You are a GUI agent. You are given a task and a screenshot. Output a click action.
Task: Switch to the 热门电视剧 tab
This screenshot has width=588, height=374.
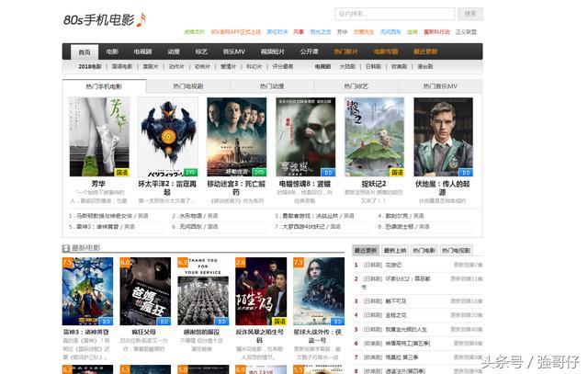[187, 86]
